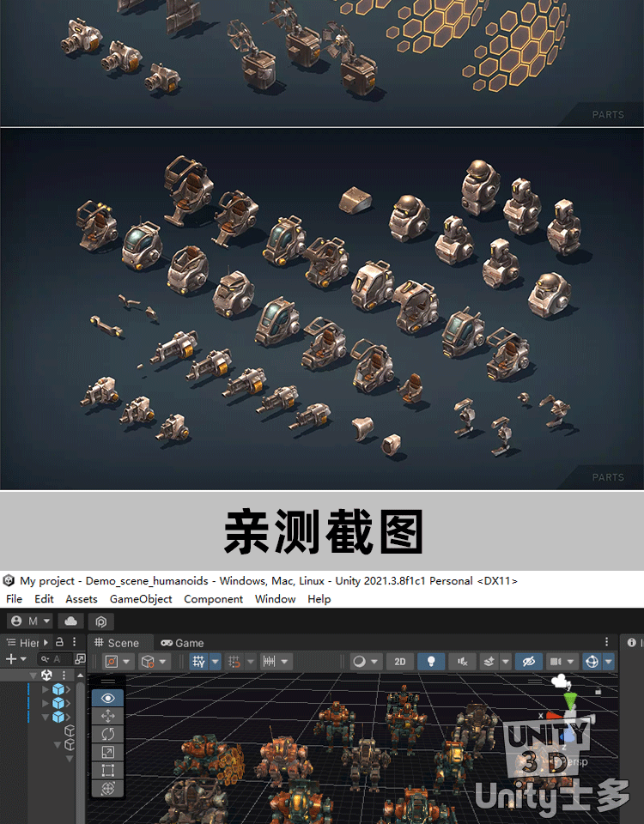Viewport: 644px width, 824px height.
Task: Collapse the second gray child object
Action: (58, 745)
